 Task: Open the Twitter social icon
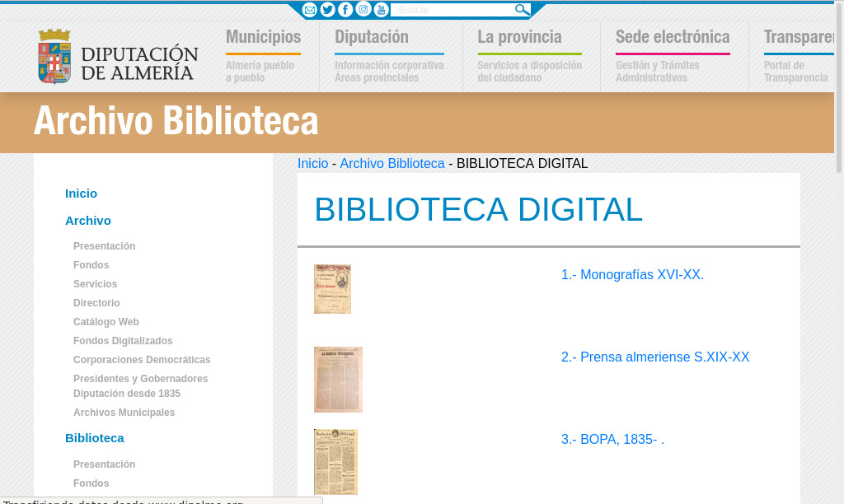327,10
